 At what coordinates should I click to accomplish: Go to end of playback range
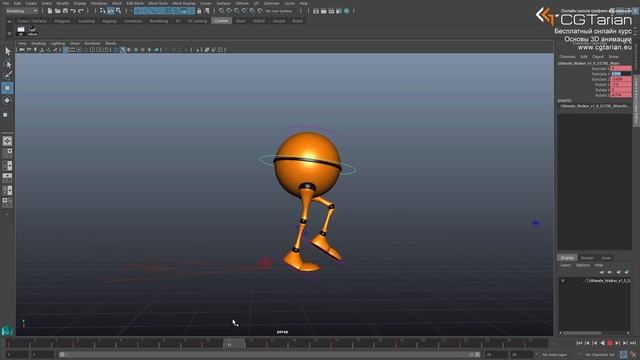(633, 343)
